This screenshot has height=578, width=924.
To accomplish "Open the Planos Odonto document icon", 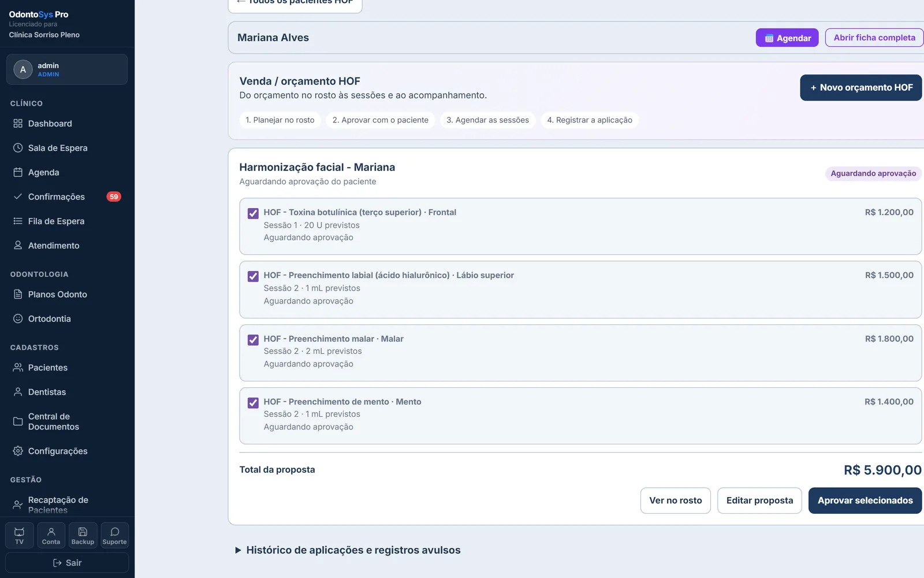I will (18, 294).
